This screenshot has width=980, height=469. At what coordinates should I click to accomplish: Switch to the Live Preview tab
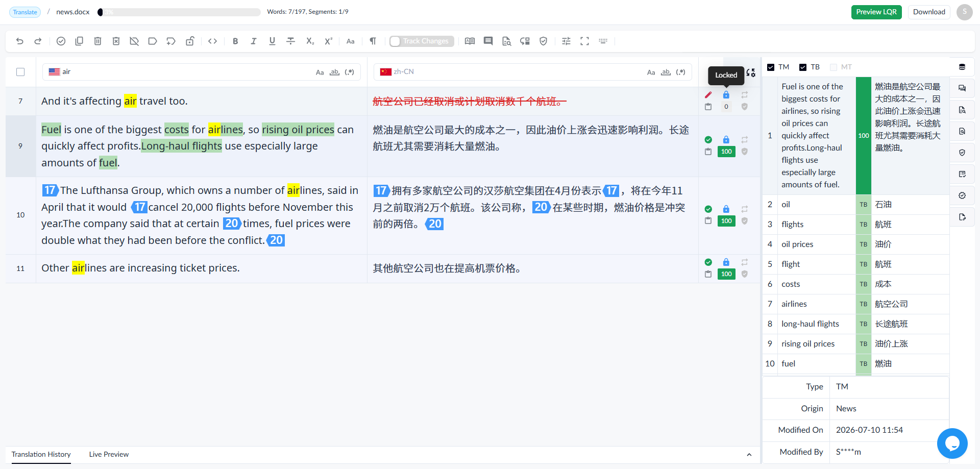109,454
